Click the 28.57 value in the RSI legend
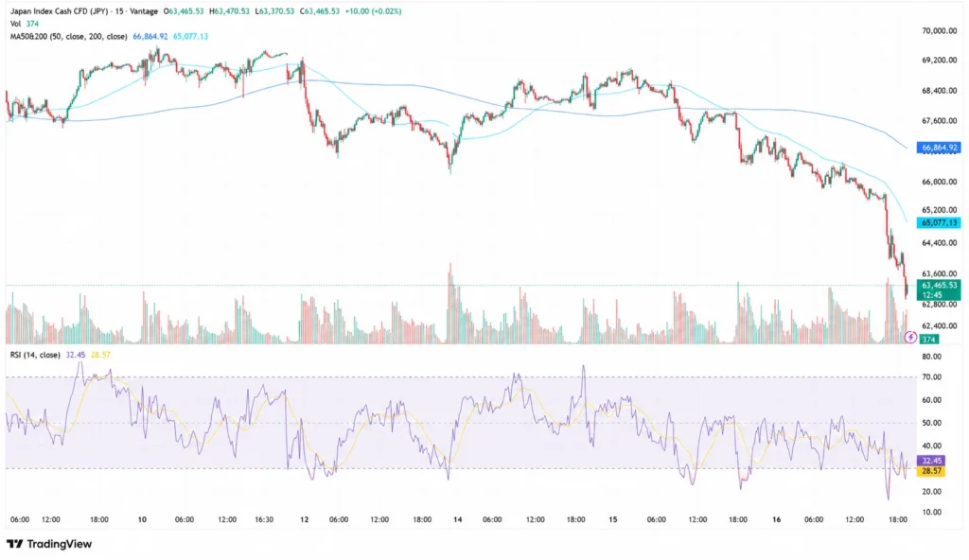Screen dimensions: 969x560 [100, 355]
